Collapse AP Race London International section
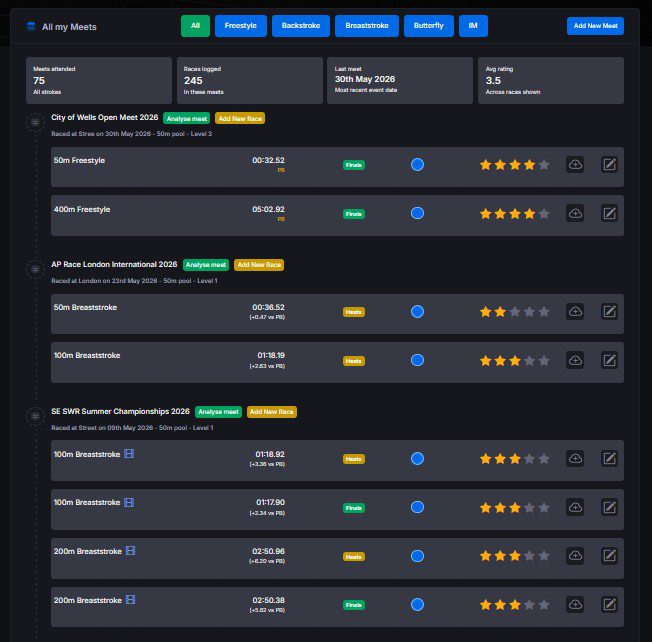This screenshot has width=652, height=642. click(x=35, y=269)
